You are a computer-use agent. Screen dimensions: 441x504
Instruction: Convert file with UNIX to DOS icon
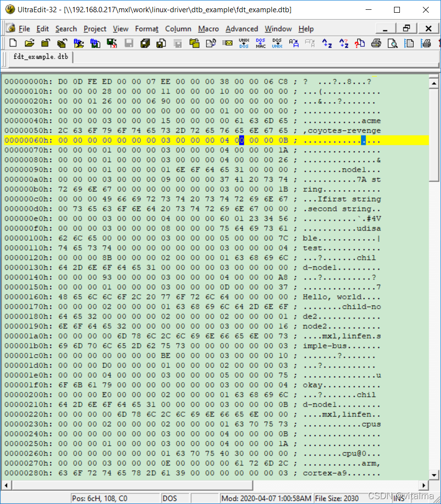click(244, 43)
